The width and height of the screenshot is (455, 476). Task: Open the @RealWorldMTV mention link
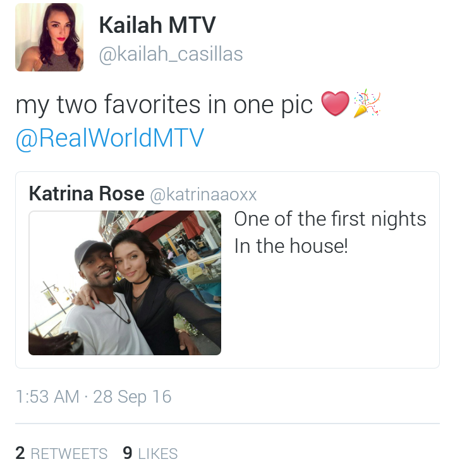click(x=110, y=138)
